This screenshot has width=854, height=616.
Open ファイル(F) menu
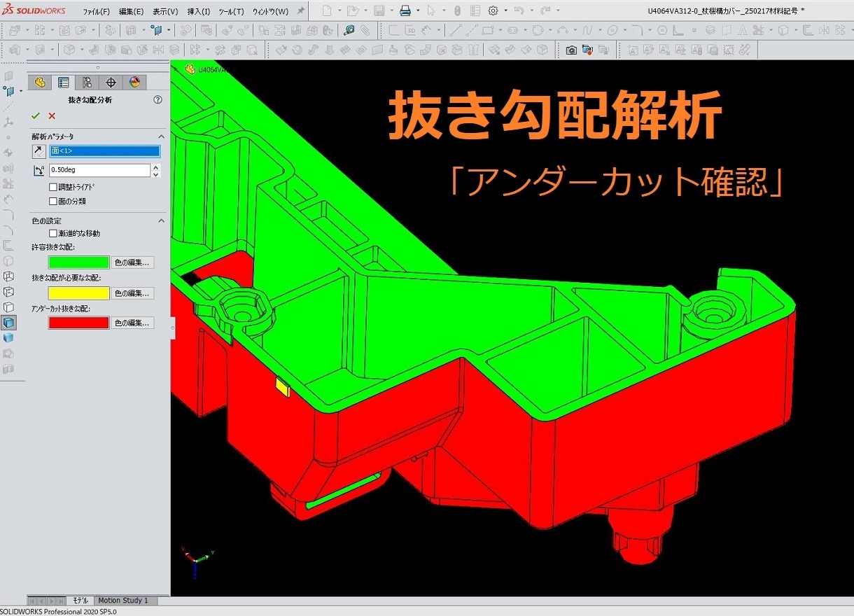(x=96, y=12)
